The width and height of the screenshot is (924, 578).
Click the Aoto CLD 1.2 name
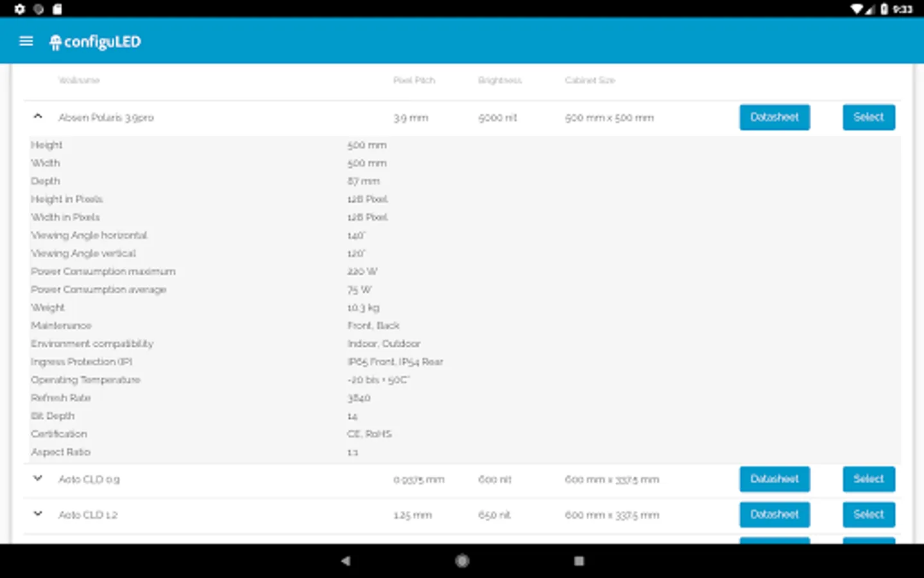88,515
